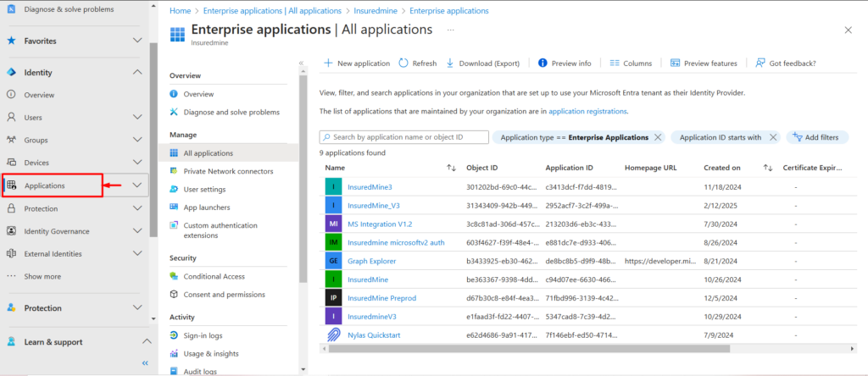This screenshot has height=376, width=868.
Task: Remove the Application type filter with X
Action: [x=658, y=138]
